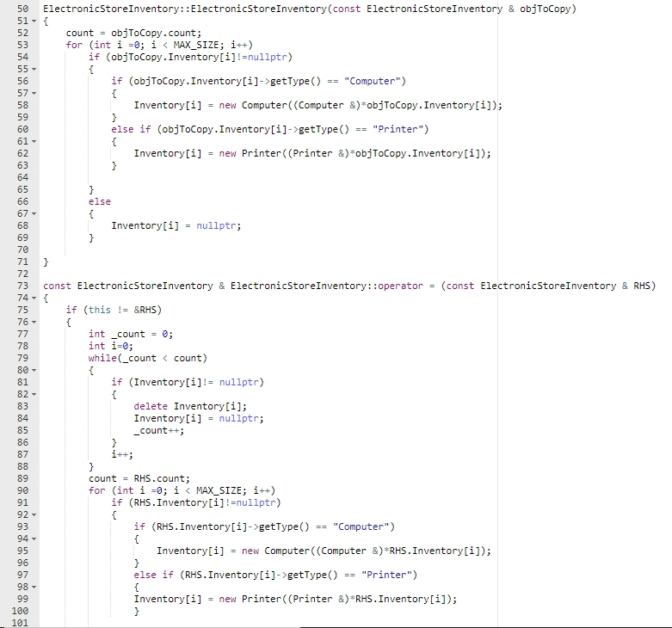Click 'RHS)' parameter on line 73

pyautogui.click(x=644, y=286)
